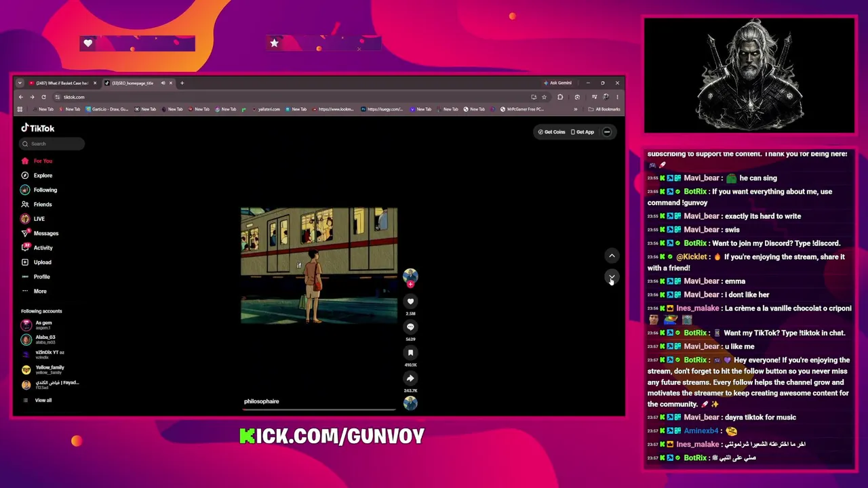Click the TikTok search field
The height and width of the screenshot is (488, 868).
52,144
